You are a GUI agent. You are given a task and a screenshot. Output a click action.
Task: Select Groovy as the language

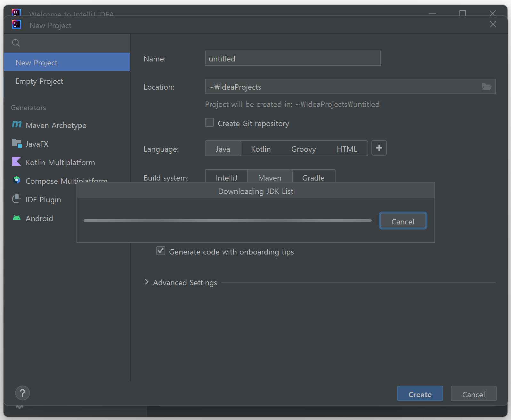click(304, 149)
